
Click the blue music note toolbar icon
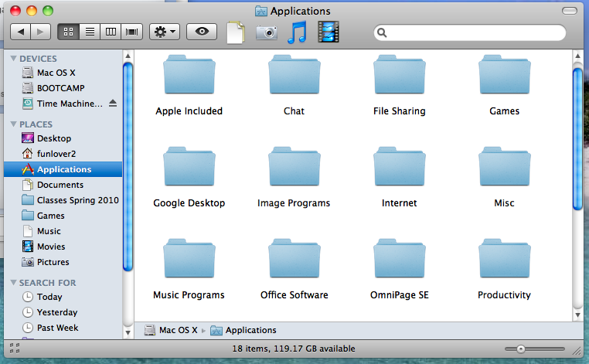297,32
